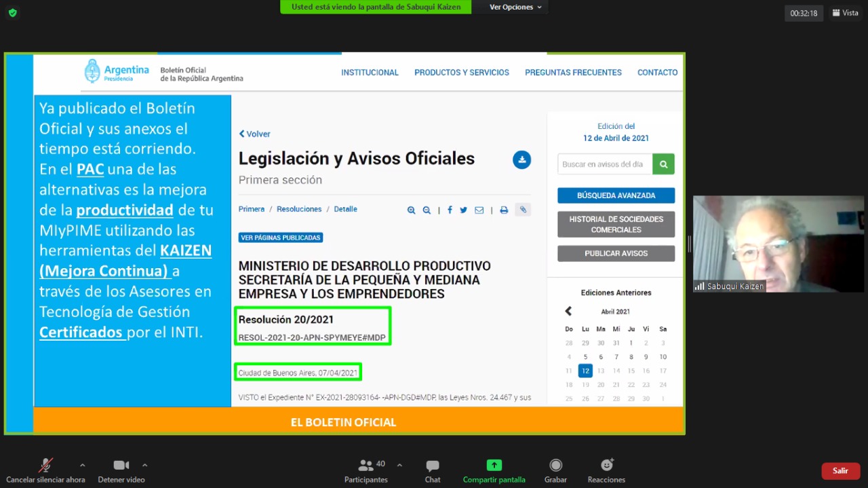The image size is (868, 488).
Task: Share on Facebook icon
Action: (450, 210)
